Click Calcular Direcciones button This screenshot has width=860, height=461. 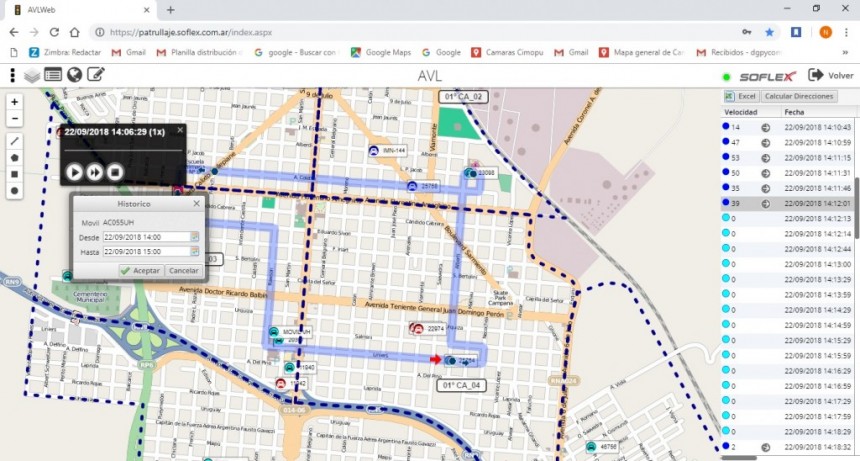[x=799, y=96]
